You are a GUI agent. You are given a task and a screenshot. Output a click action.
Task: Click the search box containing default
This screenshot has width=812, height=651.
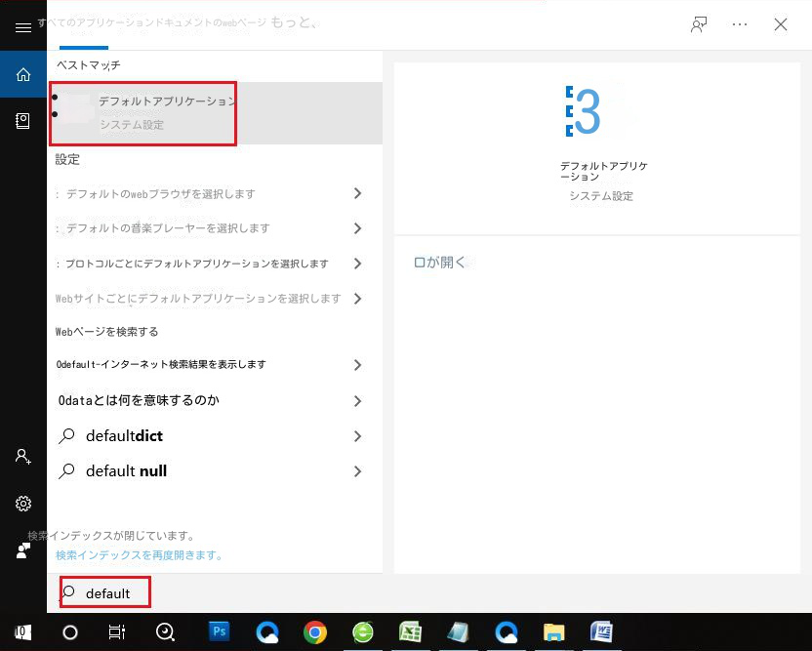pos(107,593)
